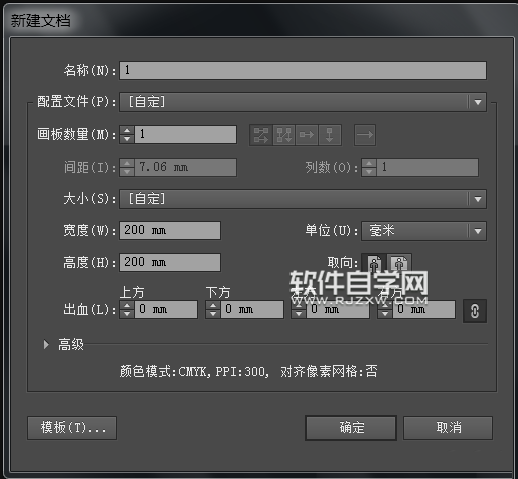Decrease 画板数量 with down arrow
The width and height of the screenshot is (518, 479).
click(127, 139)
